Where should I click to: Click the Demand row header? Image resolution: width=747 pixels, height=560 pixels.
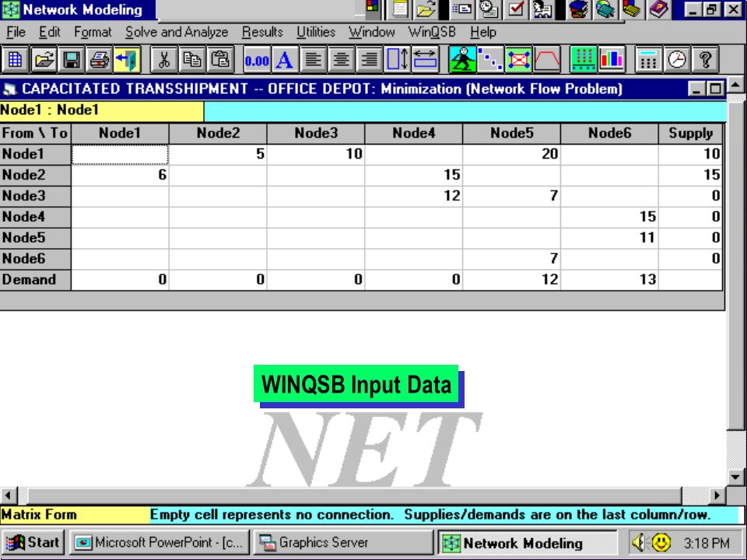[35, 280]
